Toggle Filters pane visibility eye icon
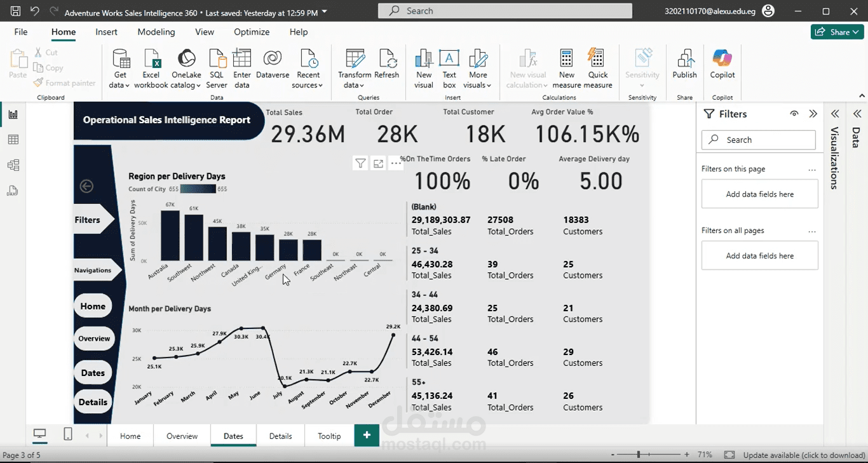This screenshot has height=463, width=868. (794, 114)
